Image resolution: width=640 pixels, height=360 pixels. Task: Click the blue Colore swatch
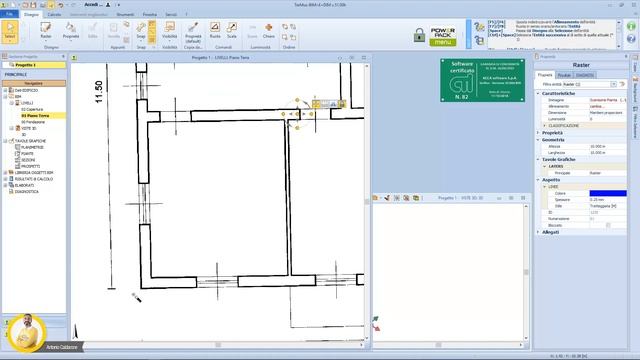[x=608, y=193]
